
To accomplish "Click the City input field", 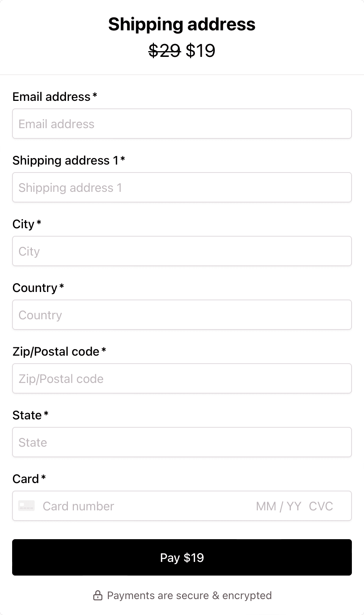I will pyautogui.click(x=182, y=251).
